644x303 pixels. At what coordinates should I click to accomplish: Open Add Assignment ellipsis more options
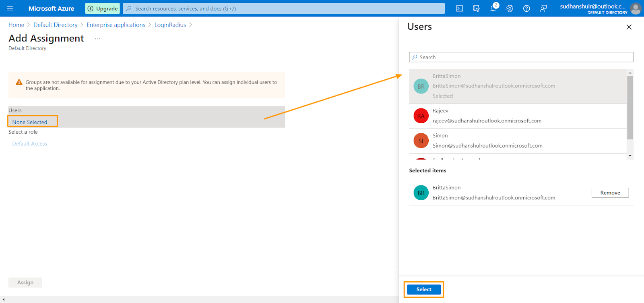(97, 39)
